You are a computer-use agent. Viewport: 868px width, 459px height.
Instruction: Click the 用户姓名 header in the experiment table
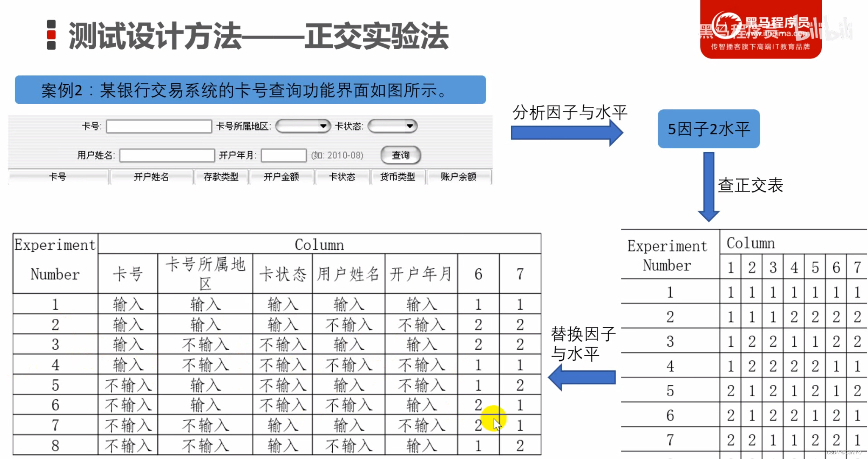point(348,274)
